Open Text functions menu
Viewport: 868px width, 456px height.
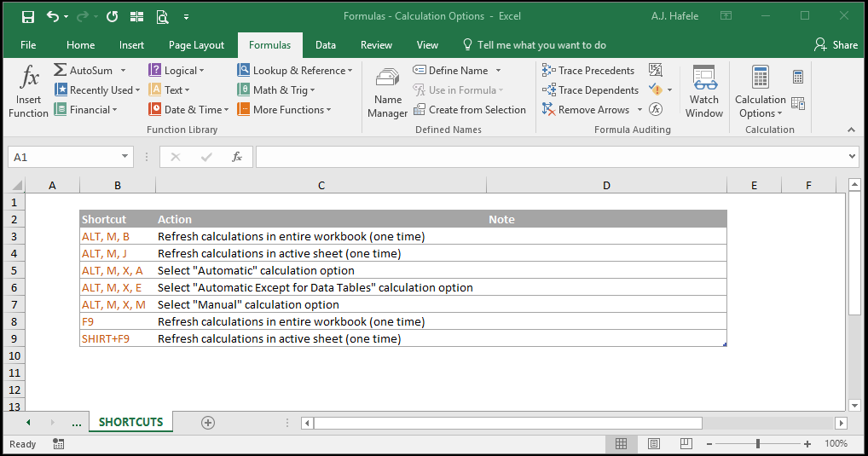coord(170,89)
